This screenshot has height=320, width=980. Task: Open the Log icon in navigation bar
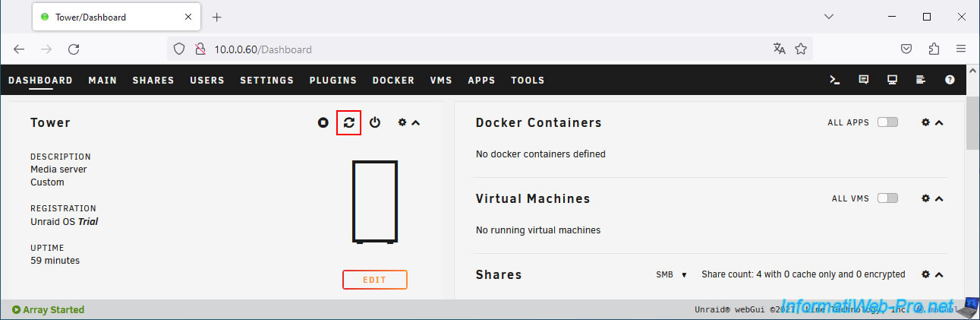pyautogui.click(x=921, y=80)
